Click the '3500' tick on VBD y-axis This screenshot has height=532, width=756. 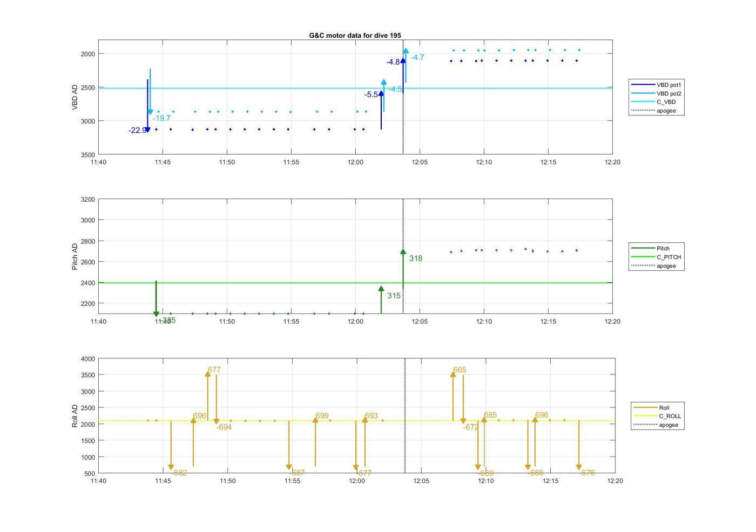(x=87, y=155)
